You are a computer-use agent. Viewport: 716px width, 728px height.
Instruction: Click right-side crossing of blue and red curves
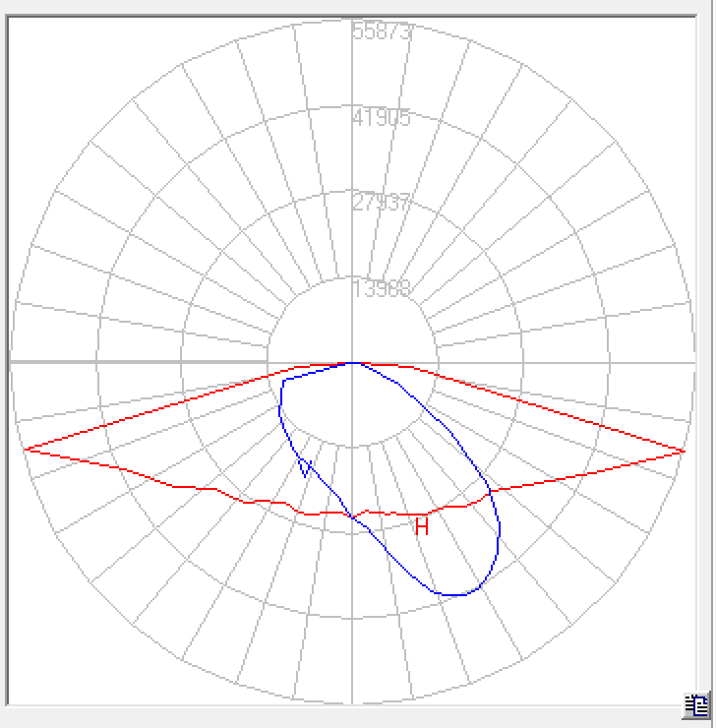pyautogui.click(x=489, y=493)
